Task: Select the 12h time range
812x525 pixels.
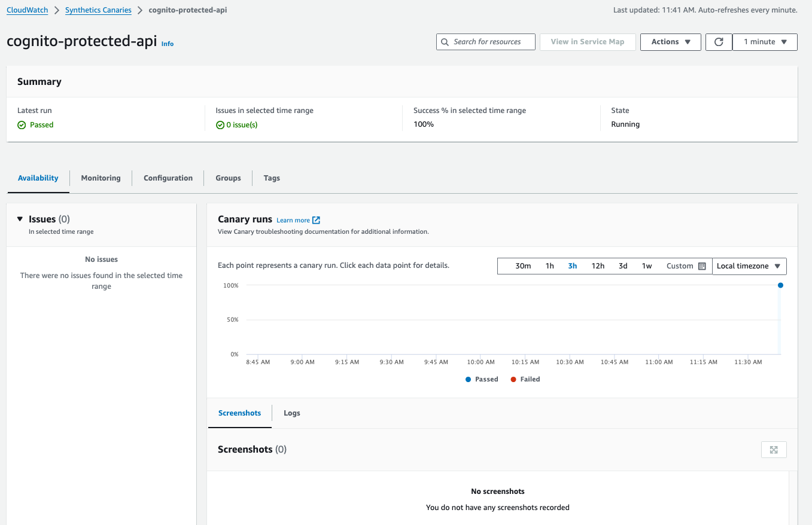Action: click(x=598, y=265)
